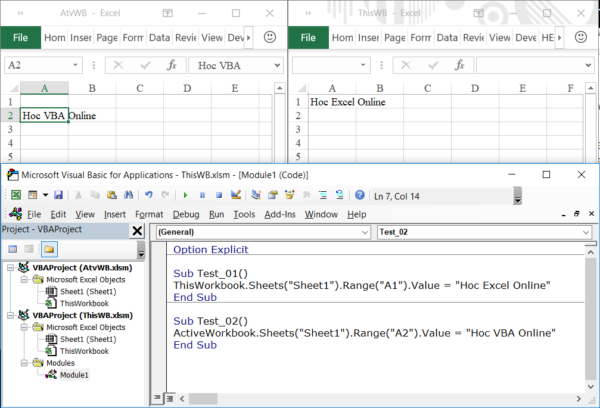The image size is (600, 408).
Task: Open Object Browser toolbar icon
Action: click(290, 195)
